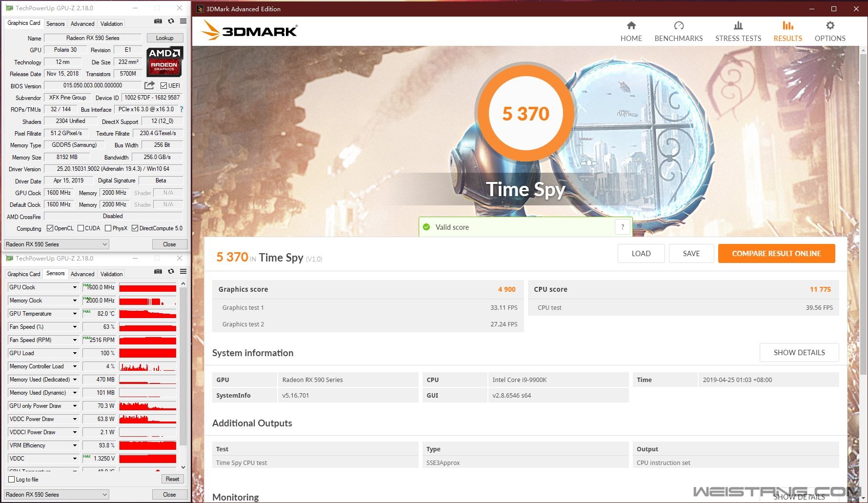Image resolution: width=868 pixels, height=503 pixels.
Task: Open the VRM Efficiency sensor dropdown
Action: pos(75,445)
